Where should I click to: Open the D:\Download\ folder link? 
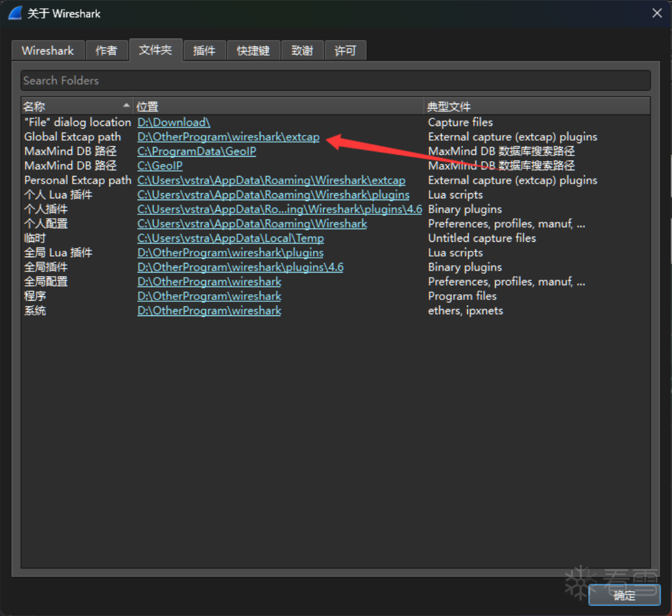tap(173, 123)
